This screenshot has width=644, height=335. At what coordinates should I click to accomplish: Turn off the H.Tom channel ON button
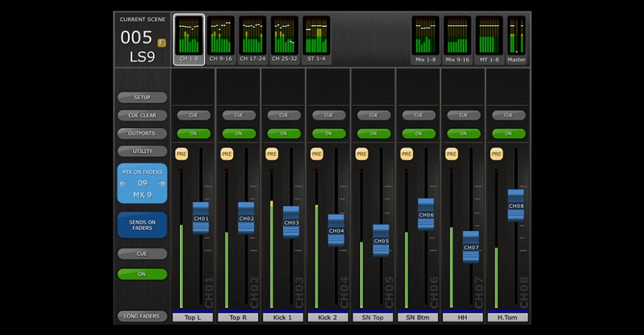click(x=508, y=134)
